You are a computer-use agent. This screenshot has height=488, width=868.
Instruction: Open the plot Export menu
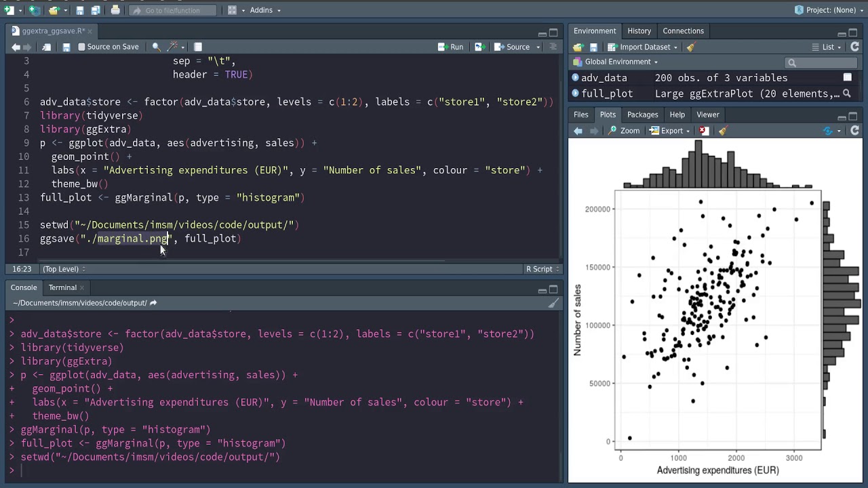coord(670,131)
